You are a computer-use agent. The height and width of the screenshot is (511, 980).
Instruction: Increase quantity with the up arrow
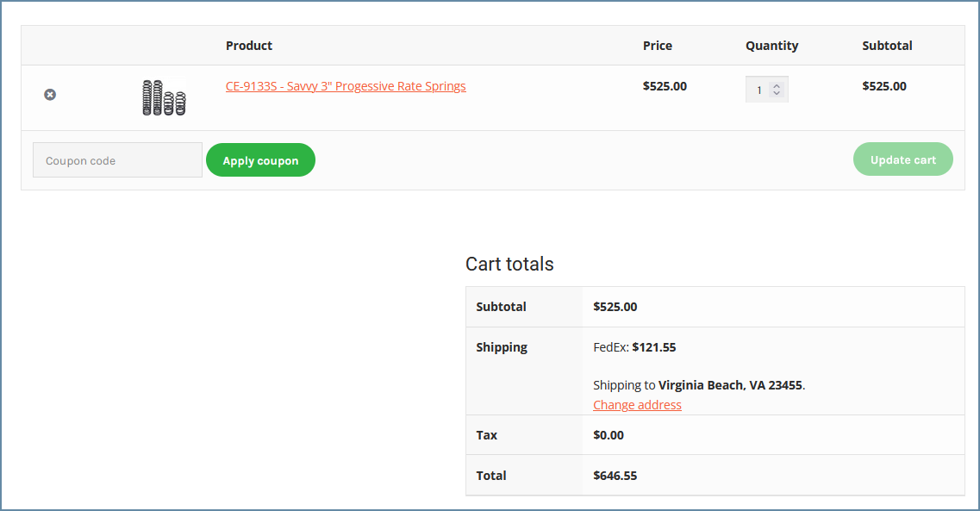coord(777,85)
